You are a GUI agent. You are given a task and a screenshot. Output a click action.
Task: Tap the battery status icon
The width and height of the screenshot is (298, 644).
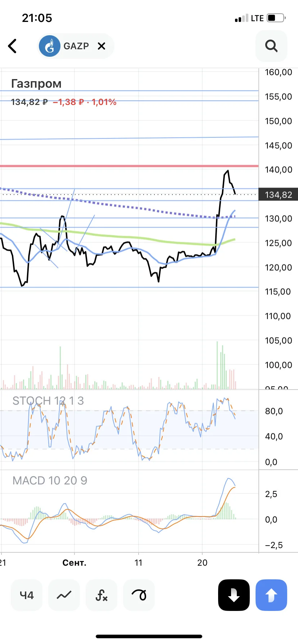(x=276, y=18)
